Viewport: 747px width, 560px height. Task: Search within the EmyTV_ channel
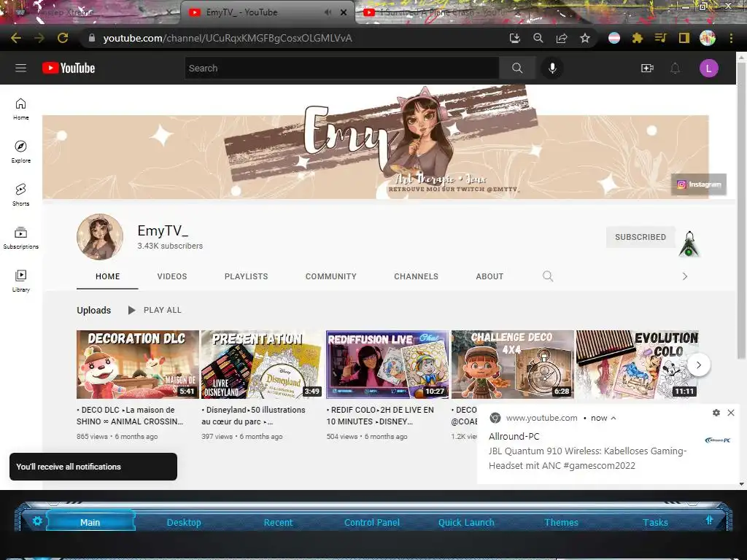(x=548, y=276)
